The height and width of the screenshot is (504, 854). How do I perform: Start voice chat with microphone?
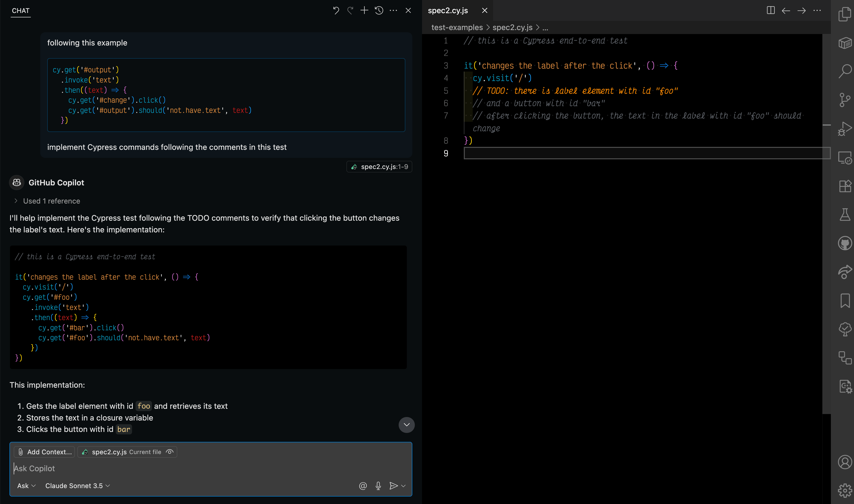pos(378,486)
